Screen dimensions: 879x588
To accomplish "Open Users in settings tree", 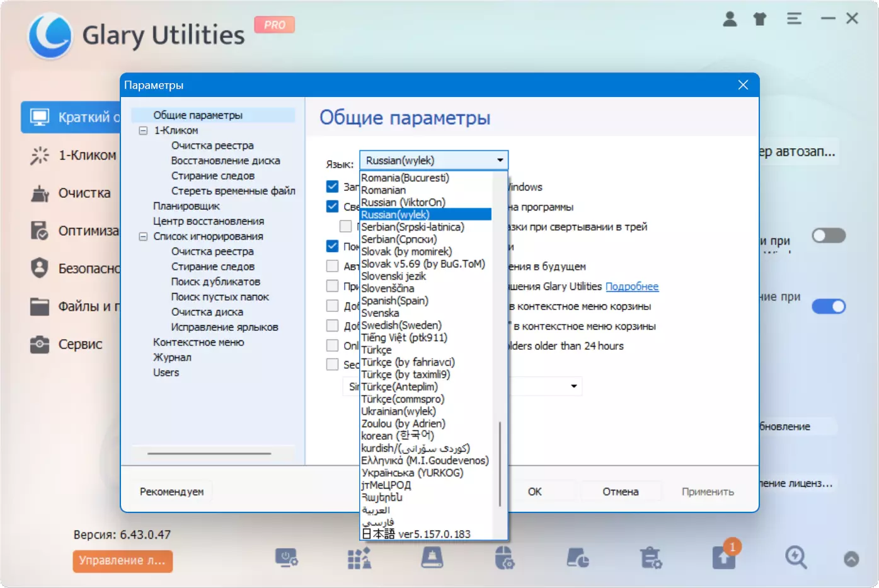I will tap(166, 372).
